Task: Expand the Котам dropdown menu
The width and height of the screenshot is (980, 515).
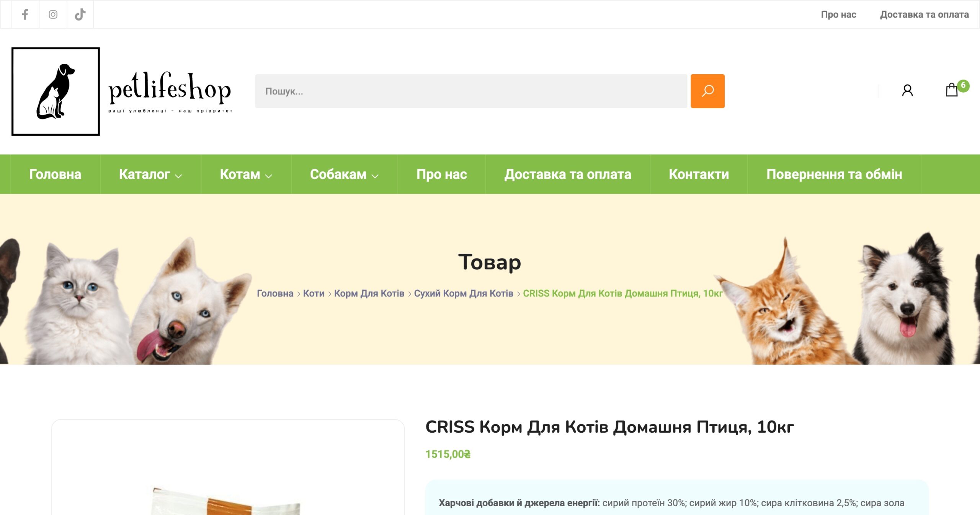Action: click(246, 174)
